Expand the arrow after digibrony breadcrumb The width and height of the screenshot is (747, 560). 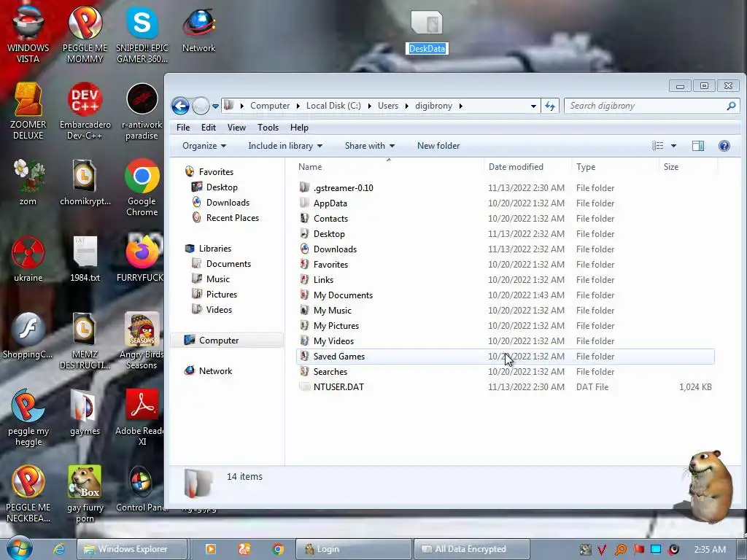click(x=461, y=106)
